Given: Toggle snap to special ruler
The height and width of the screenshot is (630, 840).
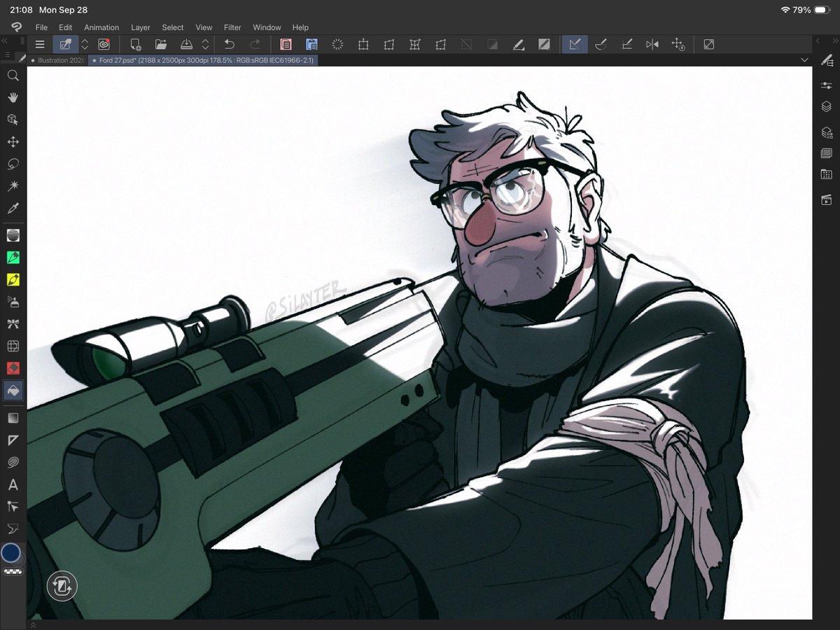Looking at the screenshot, I should point(601,44).
